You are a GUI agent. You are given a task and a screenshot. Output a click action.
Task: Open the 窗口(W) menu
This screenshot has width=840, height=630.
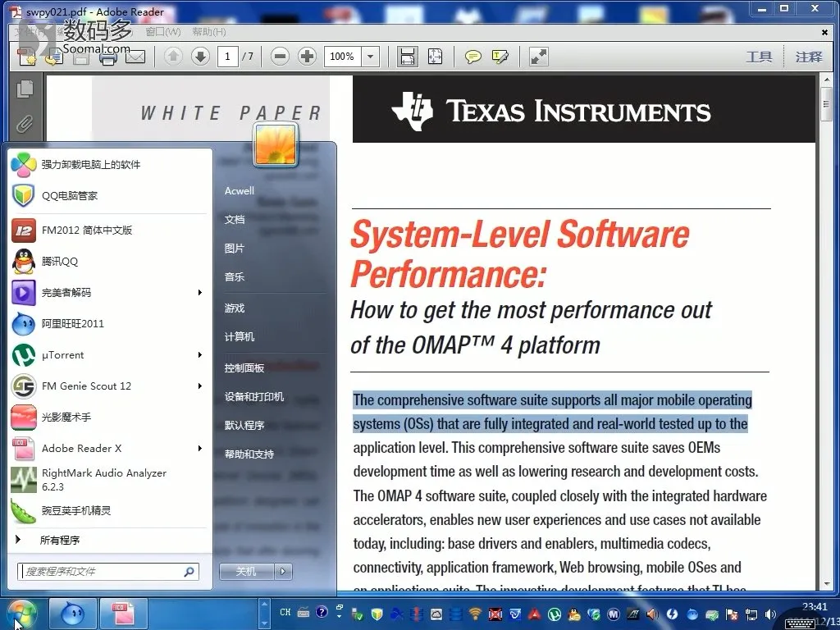coord(163,32)
